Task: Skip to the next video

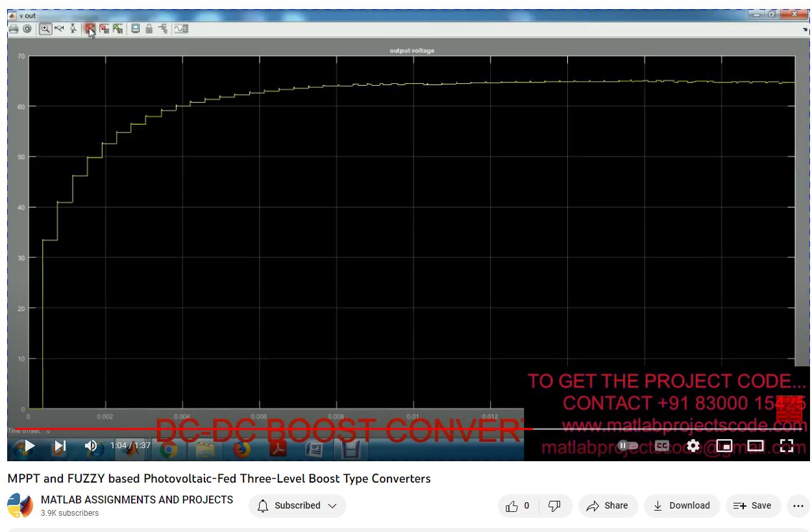Action: pyautogui.click(x=60, y=446)
